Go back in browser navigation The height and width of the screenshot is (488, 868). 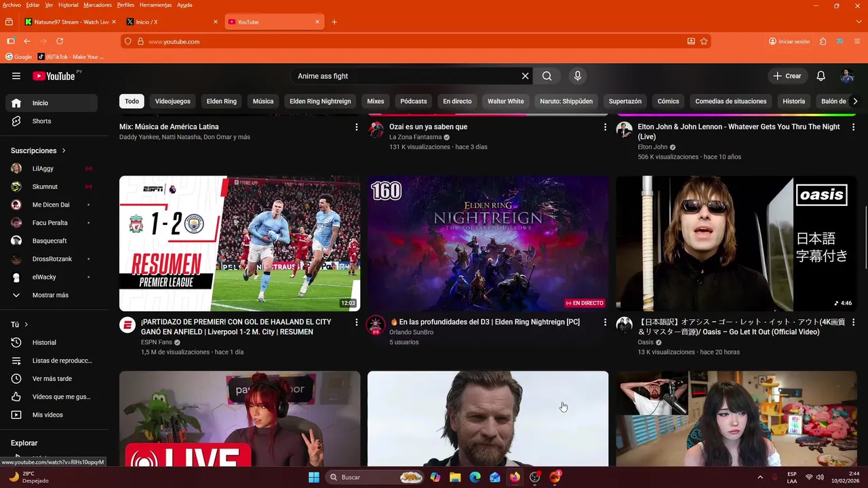(x=27, y=41)
